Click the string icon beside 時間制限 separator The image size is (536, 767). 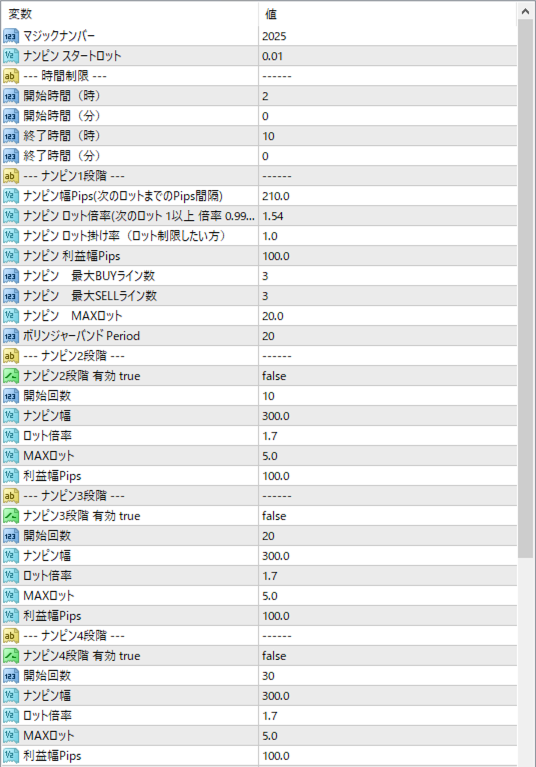pyautogui.click(x=11, y=76)
